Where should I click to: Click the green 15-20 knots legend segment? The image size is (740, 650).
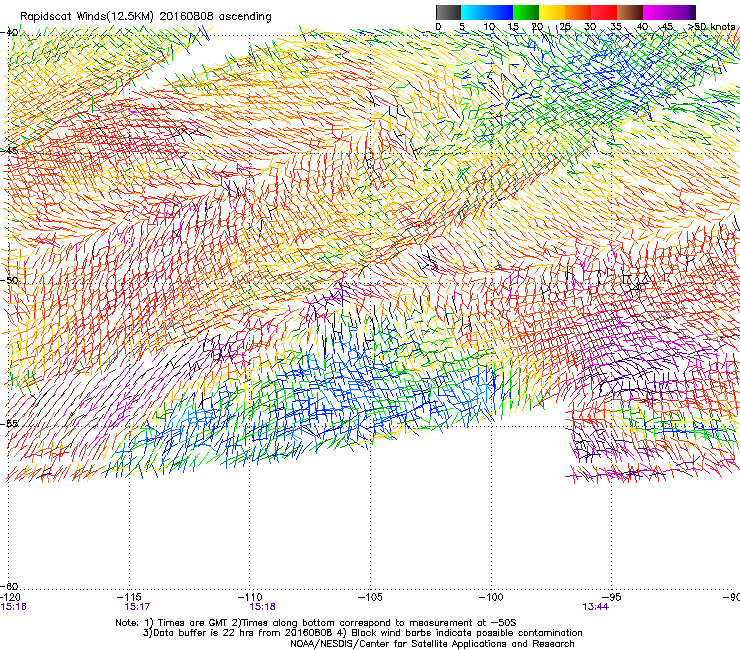(x=526, y=12)
